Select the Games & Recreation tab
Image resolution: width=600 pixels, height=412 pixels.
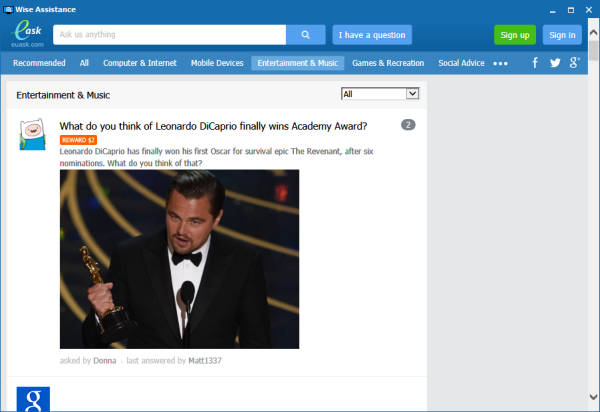point(388,63)
